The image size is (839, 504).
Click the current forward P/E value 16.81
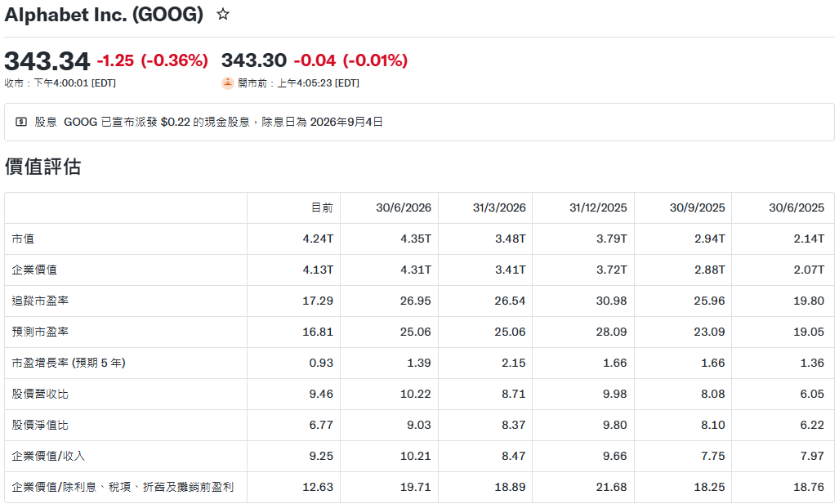pyautogui.click(x=318, y=332)
